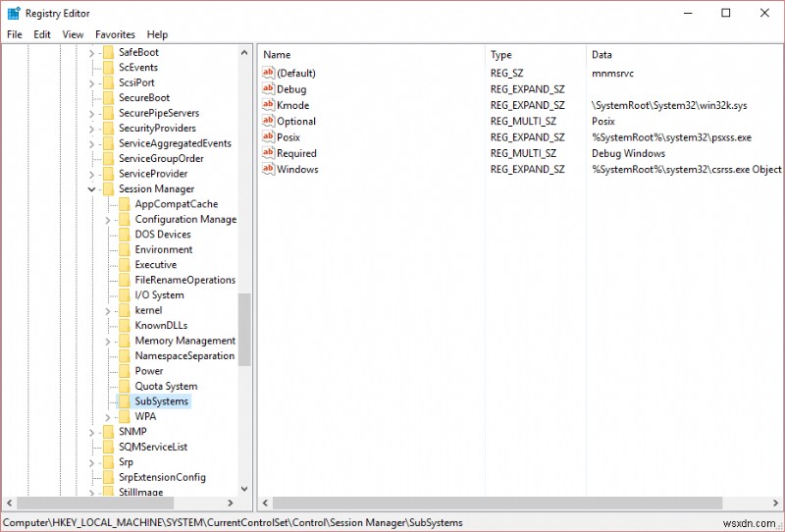Select the ServiceProvider key
Viewport: 785px width, 532px height.
tap(153, 174)
